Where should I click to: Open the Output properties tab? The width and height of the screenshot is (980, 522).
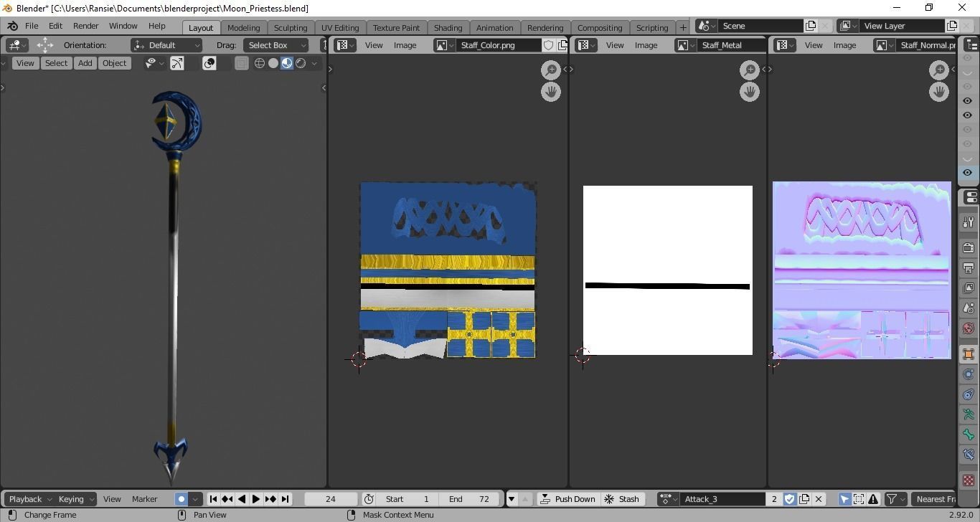969,268
